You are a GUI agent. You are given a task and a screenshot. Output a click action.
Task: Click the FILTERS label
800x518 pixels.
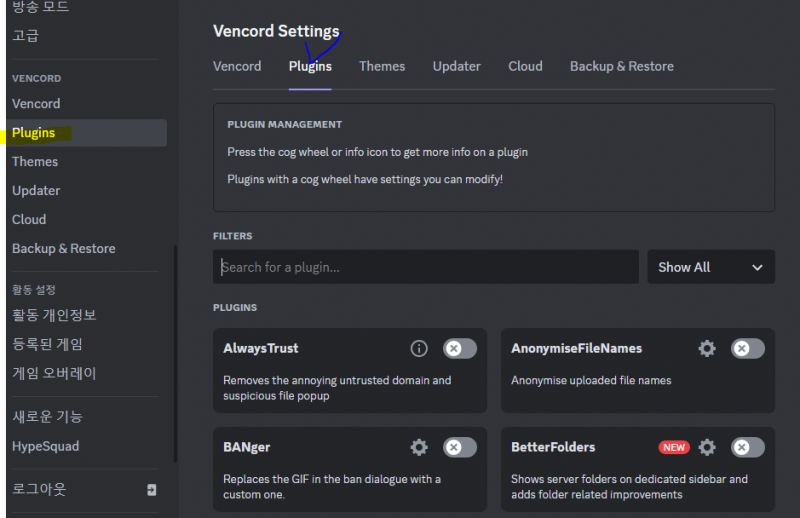233,236
